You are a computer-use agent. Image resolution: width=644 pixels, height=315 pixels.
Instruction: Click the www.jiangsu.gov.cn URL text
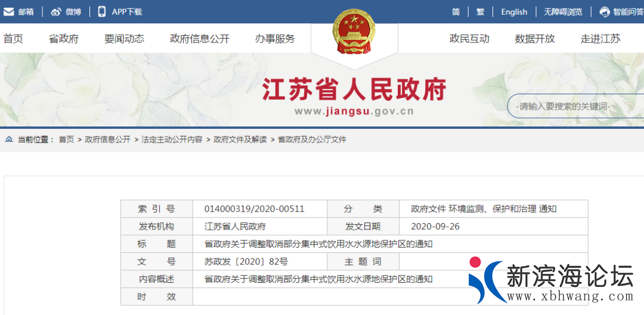pyautogui.click(x=354, y=112)
